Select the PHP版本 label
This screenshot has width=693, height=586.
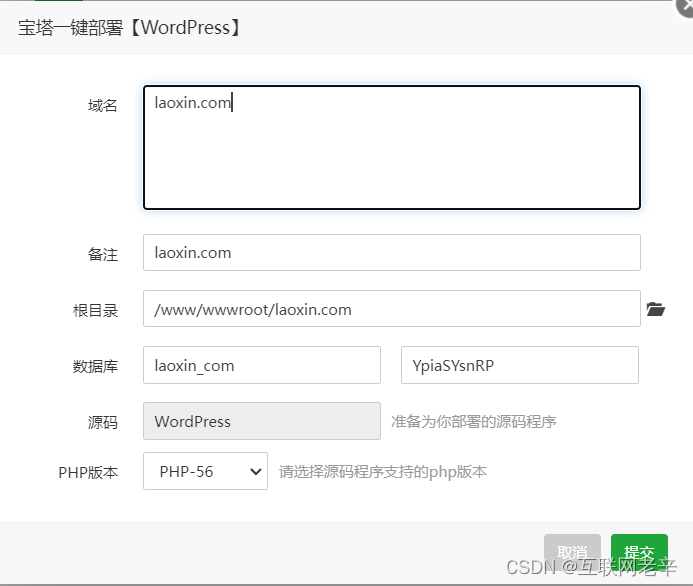pyautogui.click(x=88, y=472)
